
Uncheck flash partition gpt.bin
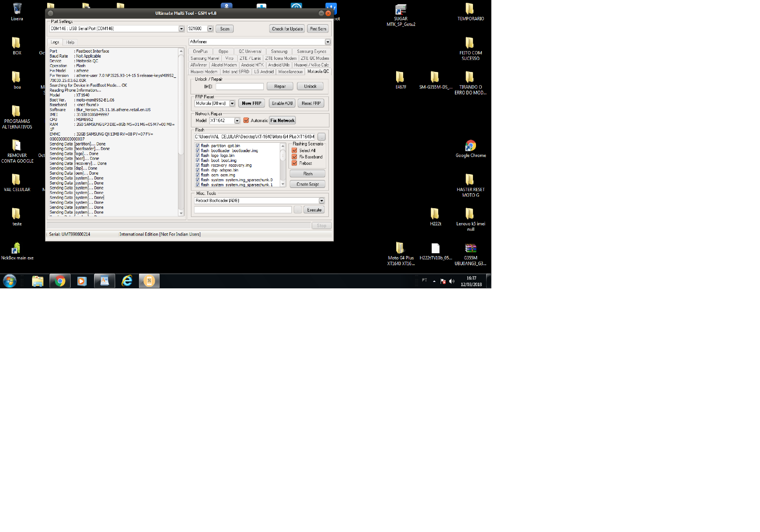[198, 146]
